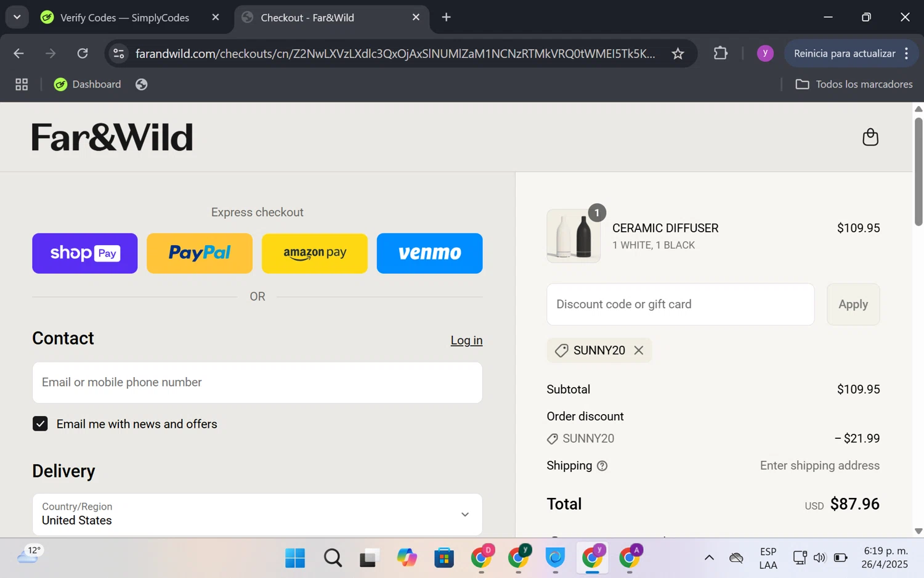The width and height of the screenshot is (924, 578).
Task: Click the Far&Wild logo
Action: [112, 137]
